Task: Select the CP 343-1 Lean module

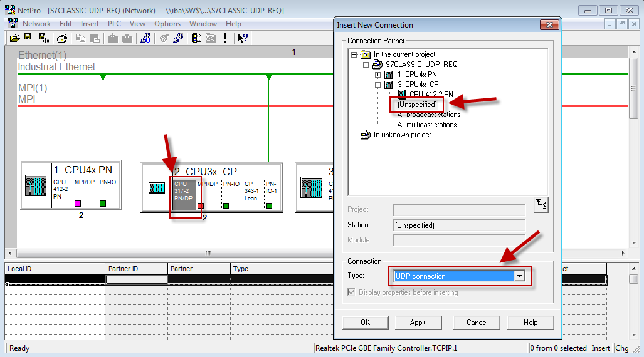Action: click(252, 191)
